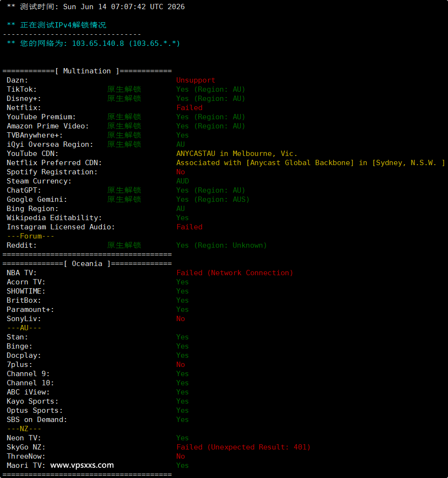Click the 'Acorn TV:' label
The height and width of the screenshot is (478, 448).
[26, 282]
